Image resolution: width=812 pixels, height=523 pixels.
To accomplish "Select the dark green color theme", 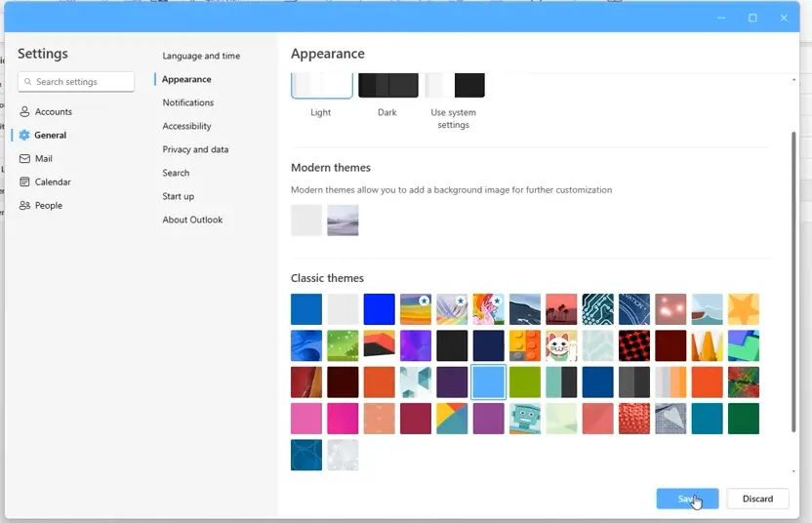I will [x=744, y=419].
